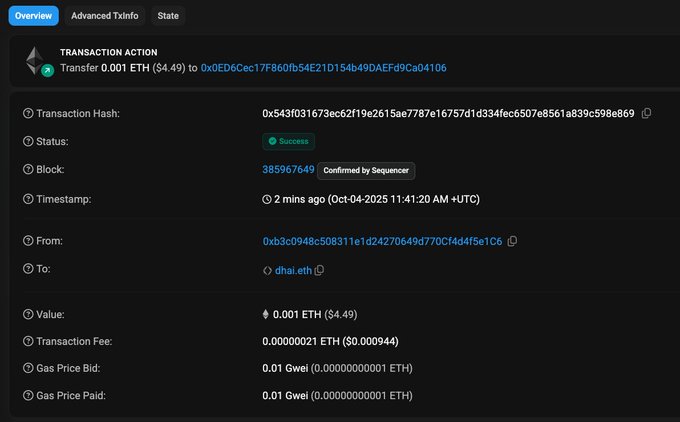The width and height of the screenshot is (680, 422).
Task: Click the Confirmed by Sequencer badge
Action: 365,171
